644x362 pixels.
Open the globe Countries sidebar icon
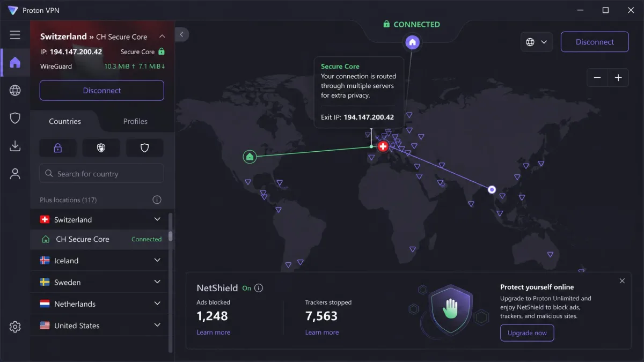[x=15, y=91]
